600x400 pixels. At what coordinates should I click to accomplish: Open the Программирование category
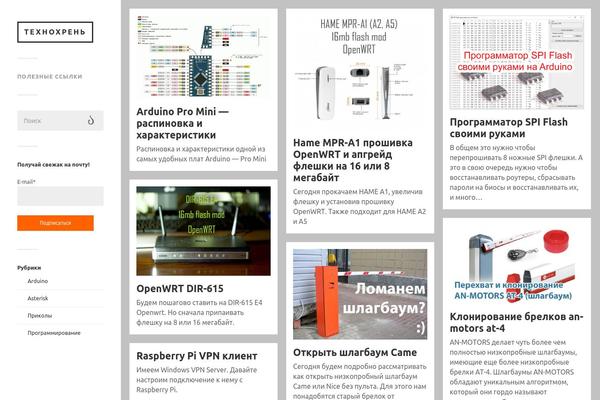coord(54,333)
